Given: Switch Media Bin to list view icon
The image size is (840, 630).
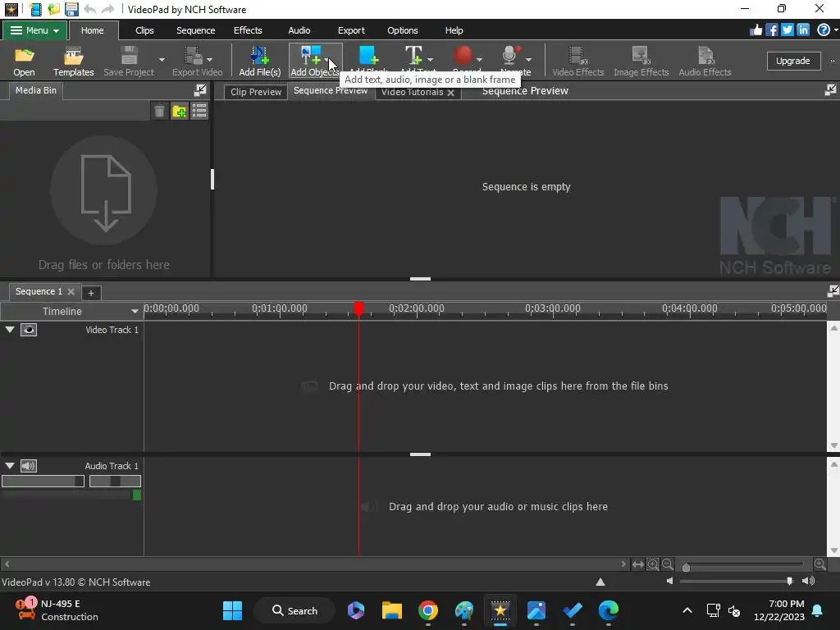Looking at the screenshot, I should (x=199, y=112).
